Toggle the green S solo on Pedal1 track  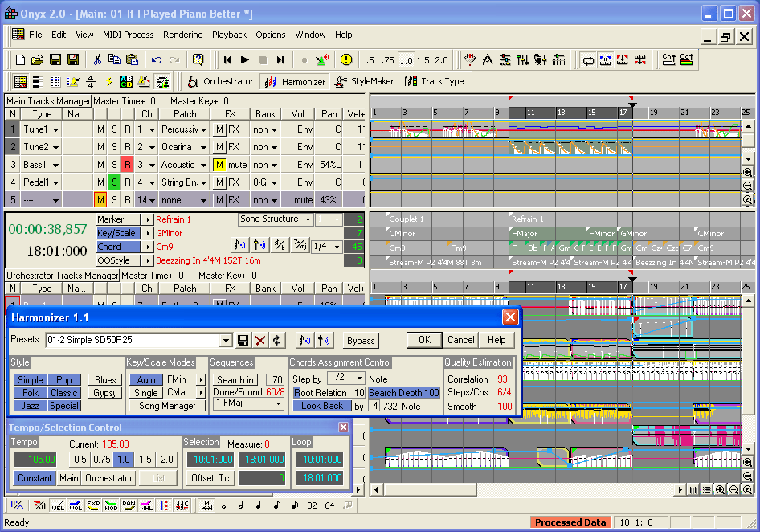click(114, 182)
